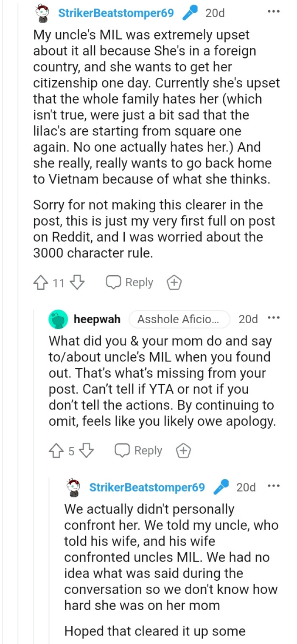Open heepwah's user profile

(x=97, y=319)
